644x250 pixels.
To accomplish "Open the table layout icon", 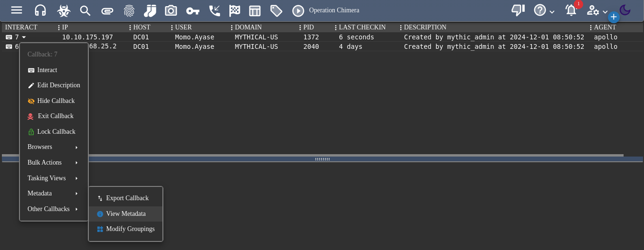I will [255, 10].
